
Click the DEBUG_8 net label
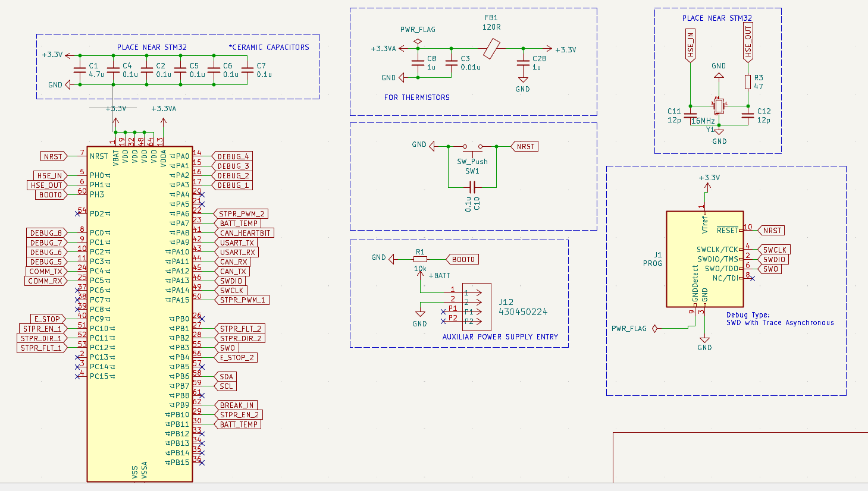[x=46, y=233]
